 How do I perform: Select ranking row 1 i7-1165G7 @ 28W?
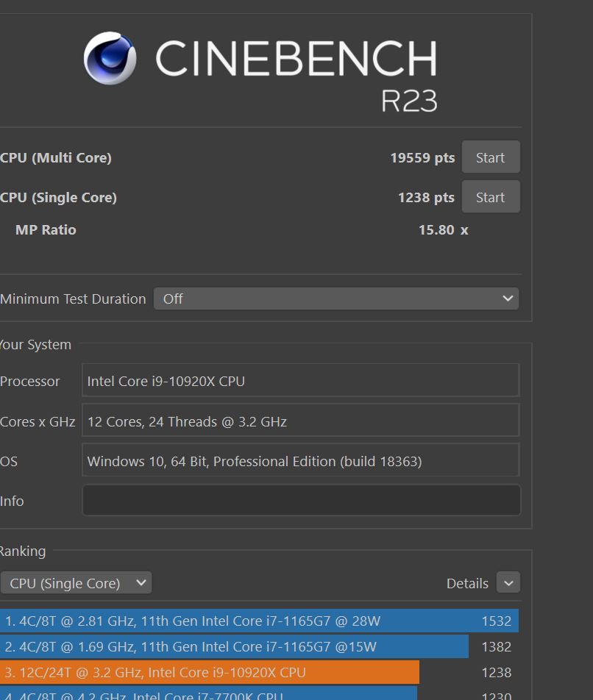259,621
